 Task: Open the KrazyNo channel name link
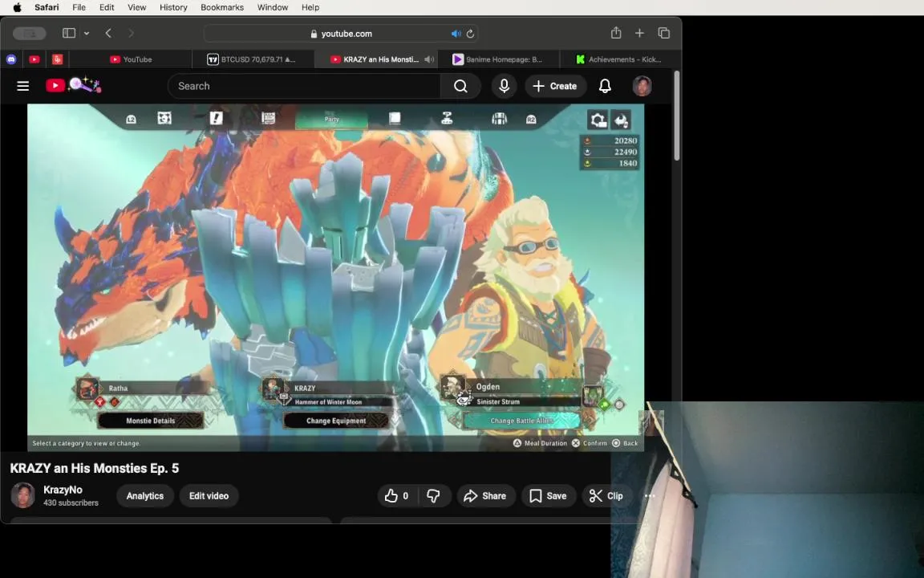(63, 490)
